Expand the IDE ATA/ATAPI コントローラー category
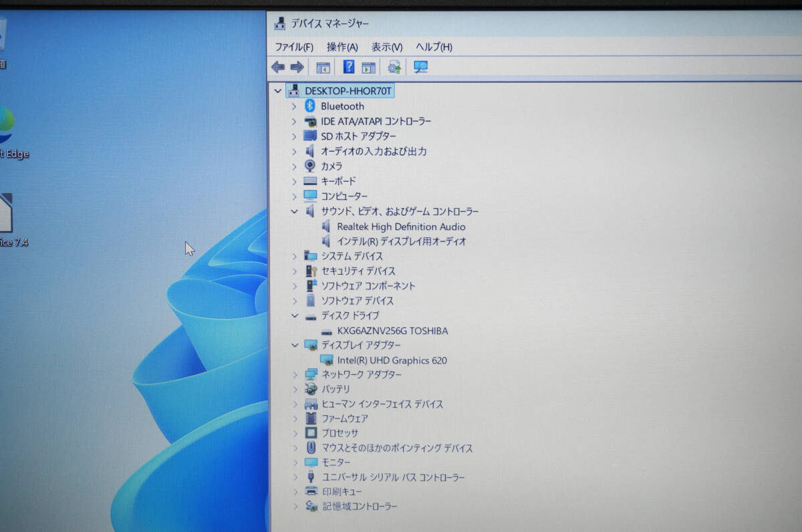Screen dimensions: 802x532 click(294, 122)
